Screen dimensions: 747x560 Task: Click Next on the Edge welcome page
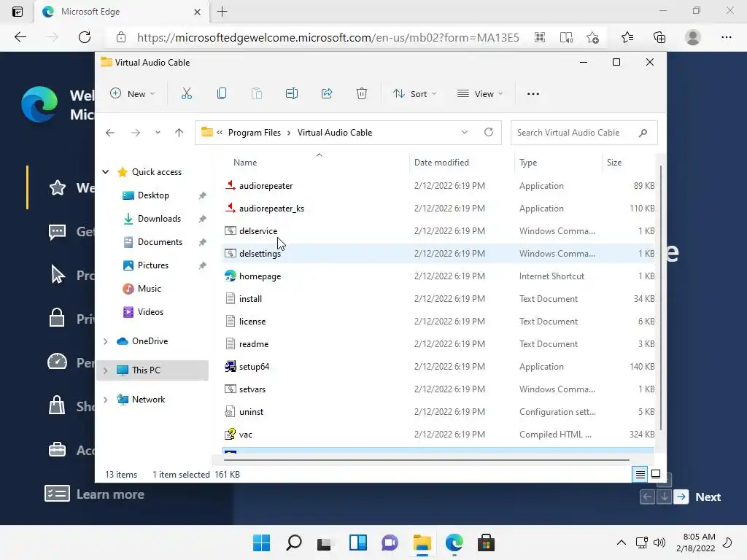[708, 497]
